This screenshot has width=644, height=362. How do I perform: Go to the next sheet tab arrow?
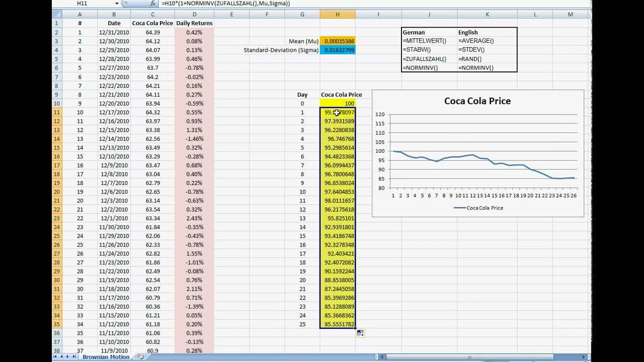[68, 357]
